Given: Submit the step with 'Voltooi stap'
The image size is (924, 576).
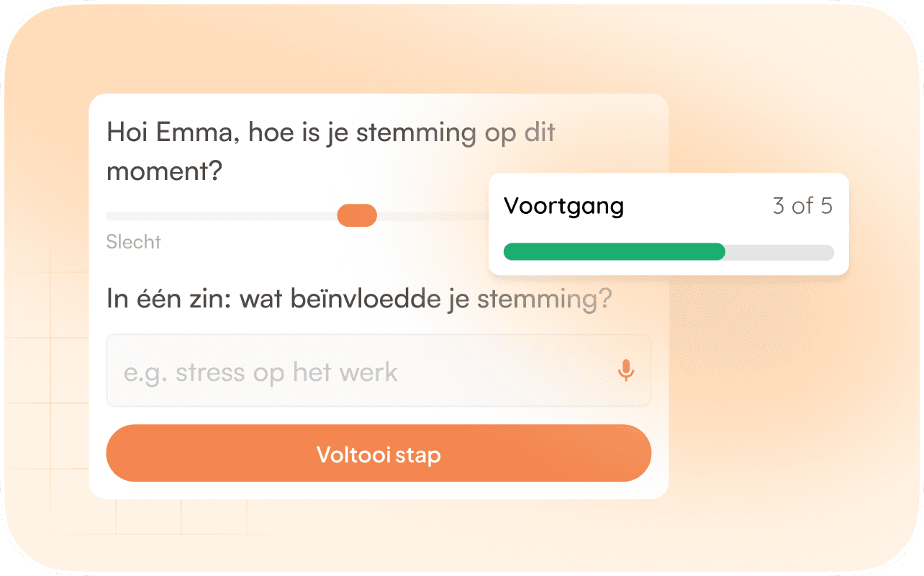Looking at the screenshot, I should [379, 454].
